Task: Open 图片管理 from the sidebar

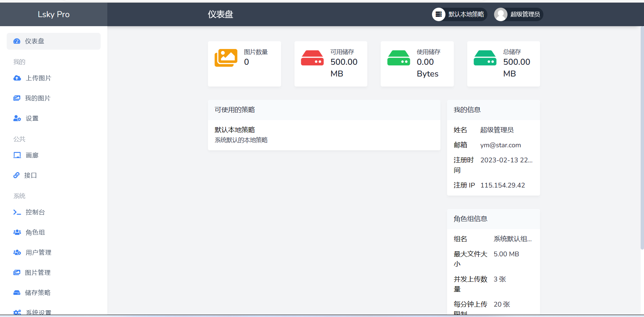Action: [x=38, y=273]
